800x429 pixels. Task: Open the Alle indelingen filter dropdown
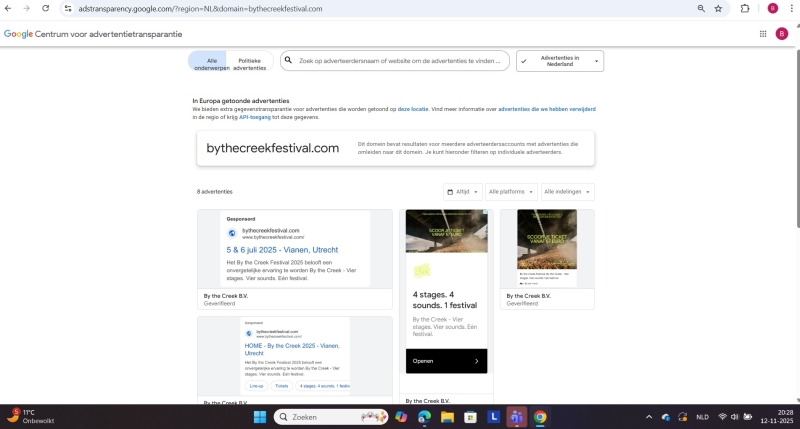point(567,192)
